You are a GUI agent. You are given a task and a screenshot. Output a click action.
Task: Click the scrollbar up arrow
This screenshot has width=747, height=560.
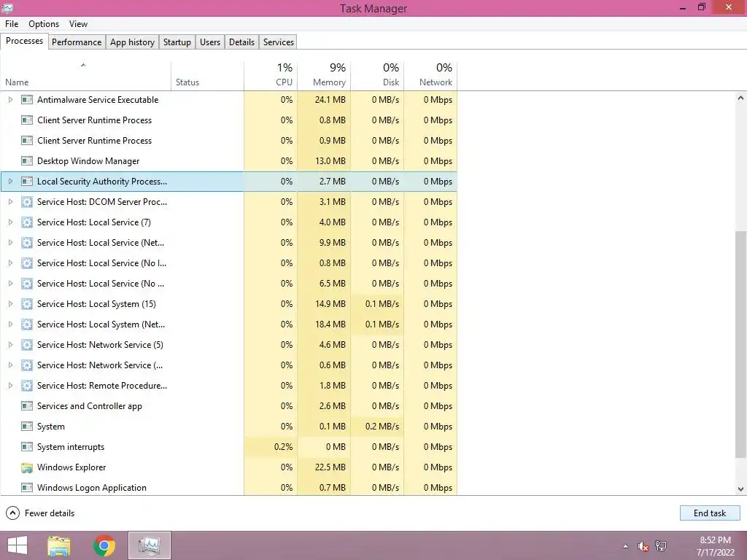[740, 98]
